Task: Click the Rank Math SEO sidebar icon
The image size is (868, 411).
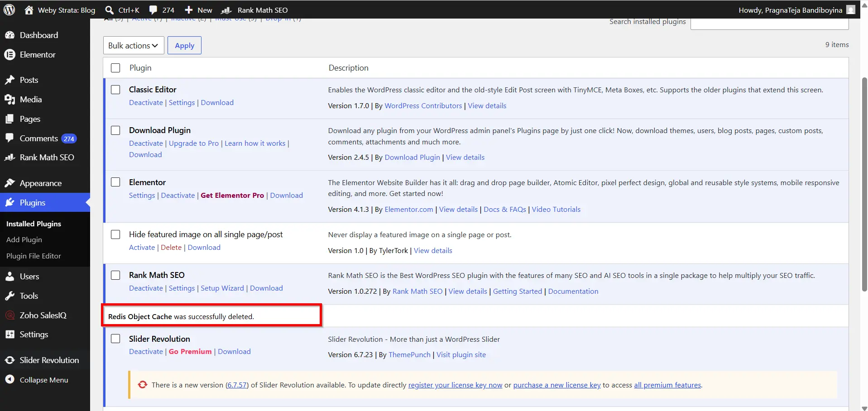Action: [10, 157]
